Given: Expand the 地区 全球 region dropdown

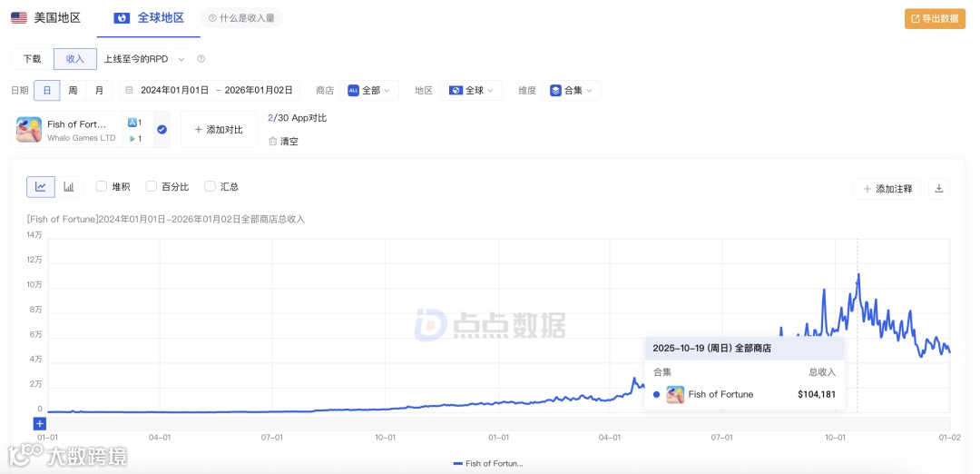Looking at the screenshot, I should pos(471,90).
